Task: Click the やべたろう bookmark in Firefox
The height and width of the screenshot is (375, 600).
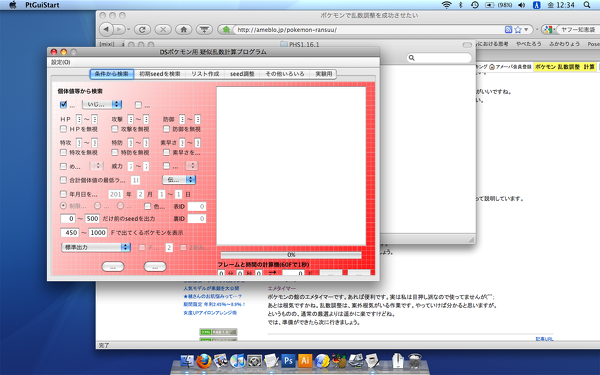Action: pos(529,44)
